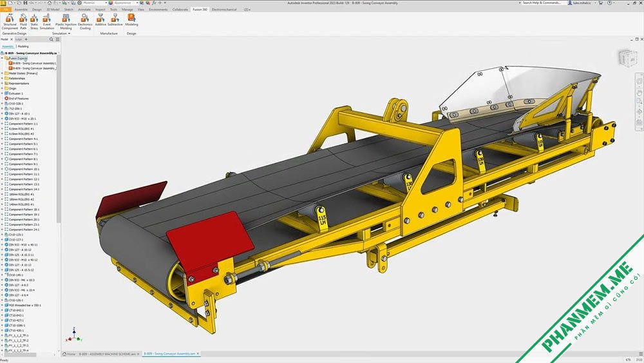Click the fx parameters icon
The width and height of the screenshot is (644, 363).
tap(154, 3)
